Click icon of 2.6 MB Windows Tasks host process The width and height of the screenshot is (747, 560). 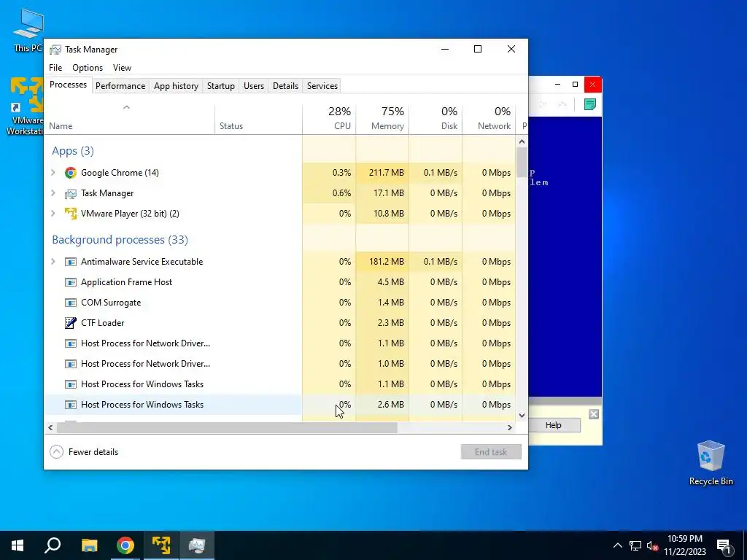tap(71, 405)
